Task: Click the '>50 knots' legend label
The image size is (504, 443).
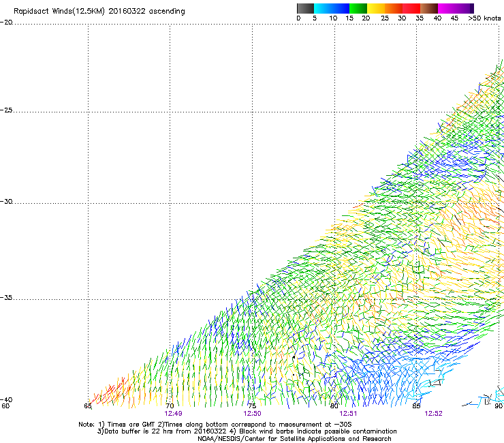Action: tap(484, 18)
